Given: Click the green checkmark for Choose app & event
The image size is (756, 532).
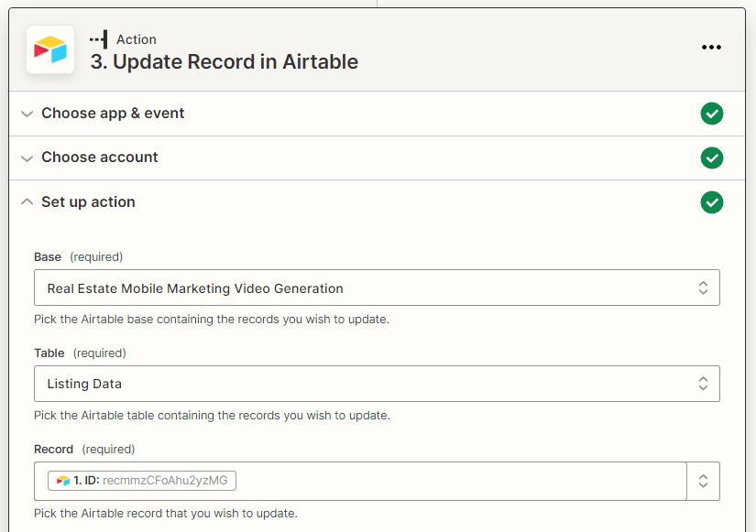Looking at the screenshot, I should coord(712,114).
